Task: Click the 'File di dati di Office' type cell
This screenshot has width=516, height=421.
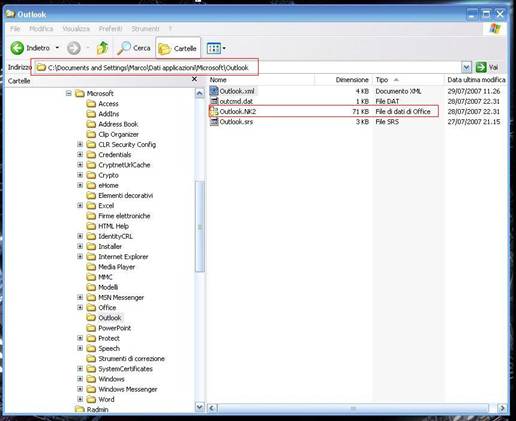Action: pos(403,112)
